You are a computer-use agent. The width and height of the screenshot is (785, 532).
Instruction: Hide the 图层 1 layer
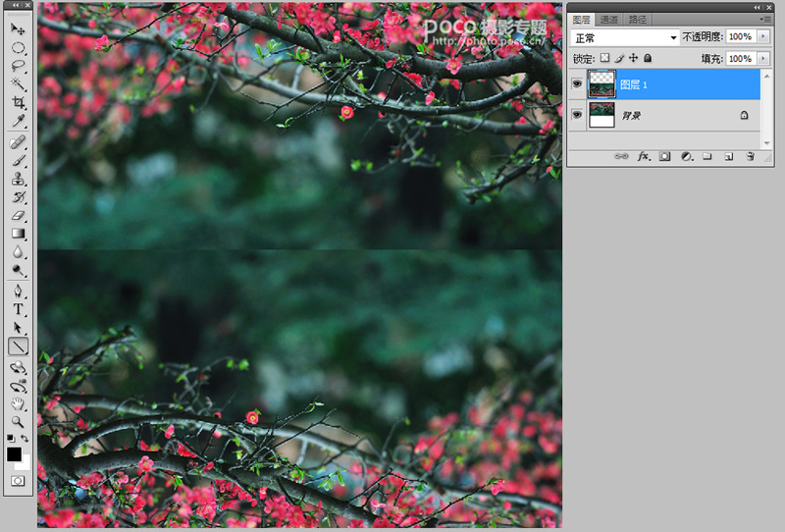577,83
